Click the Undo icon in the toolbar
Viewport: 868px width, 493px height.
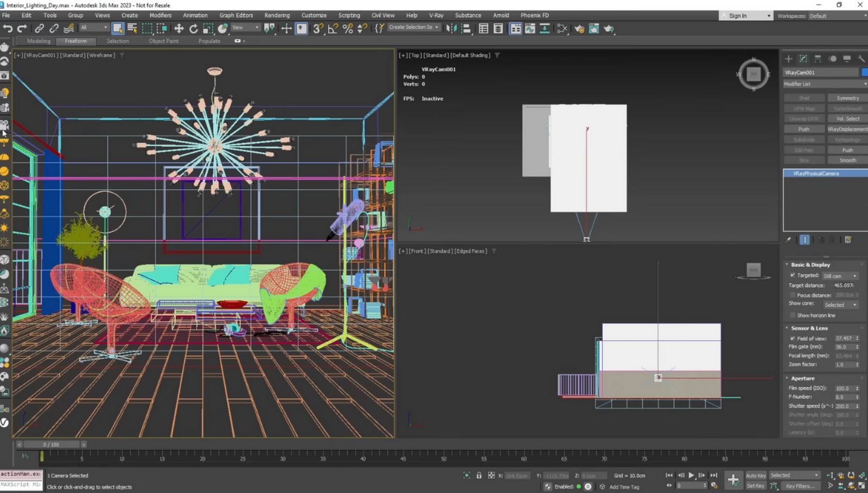8,28
